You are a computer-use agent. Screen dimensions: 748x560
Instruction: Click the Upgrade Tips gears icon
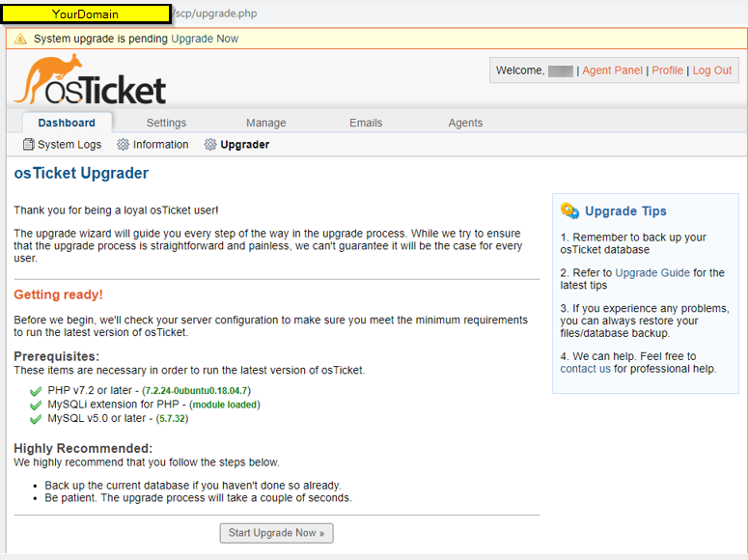coord(569,211)
